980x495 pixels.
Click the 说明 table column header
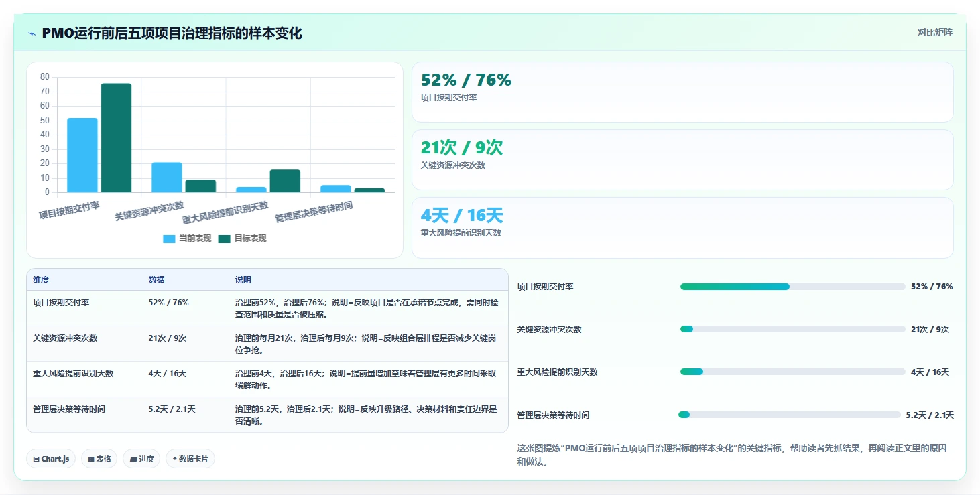coord(243,280)
